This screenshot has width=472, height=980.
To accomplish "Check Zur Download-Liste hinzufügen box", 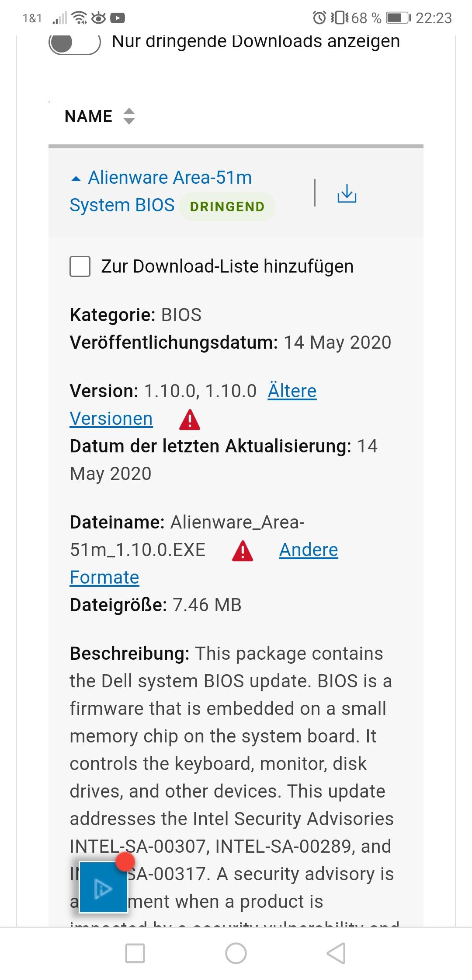I will pyautogui.click(x=80, y=266).
